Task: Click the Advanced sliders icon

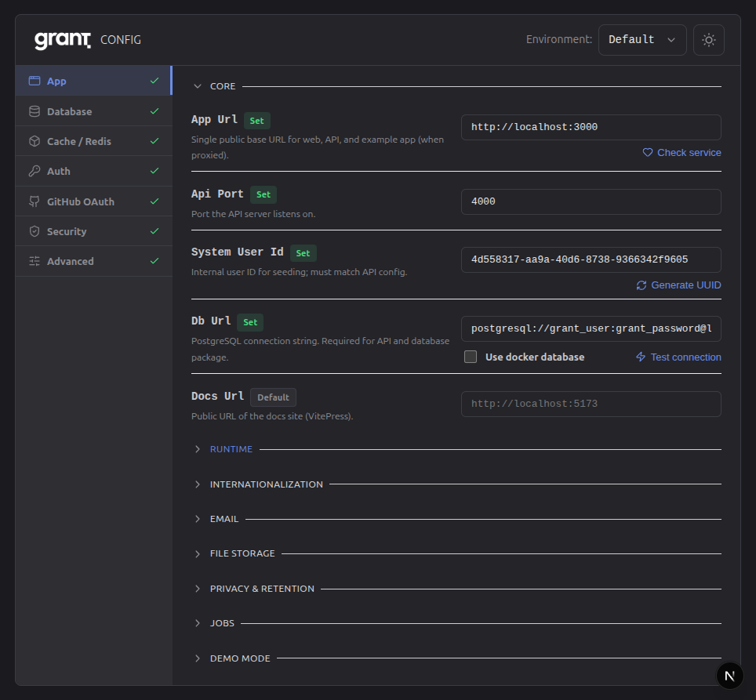Action: point(35,261)
